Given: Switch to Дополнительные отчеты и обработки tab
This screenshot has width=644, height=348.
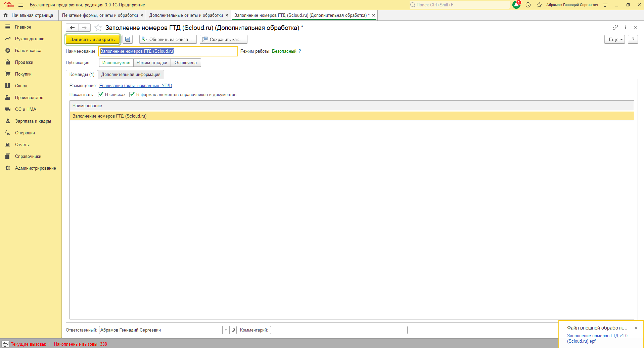Looking at the screenshot, I should pyautogui.click(x=186, y=15).
